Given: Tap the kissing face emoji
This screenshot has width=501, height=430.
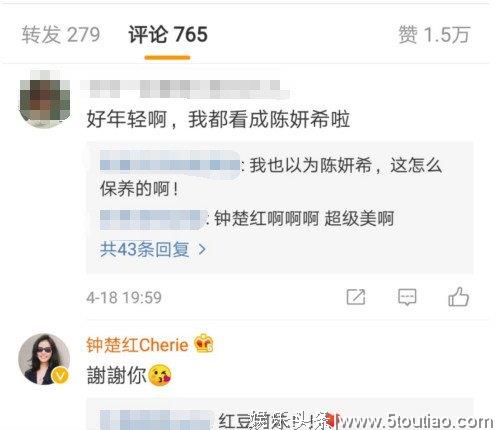Looking at the screenshot, I should pyautogui.click(x=160, y=375).
